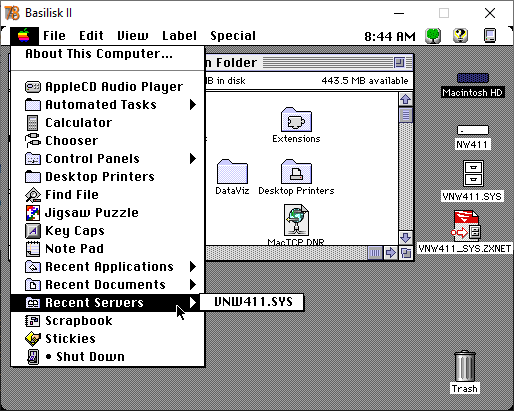Select the MacTCP DNR file icon
This screenshot has height=411, width=514.
pyautogui.click(x=296, y=220)
